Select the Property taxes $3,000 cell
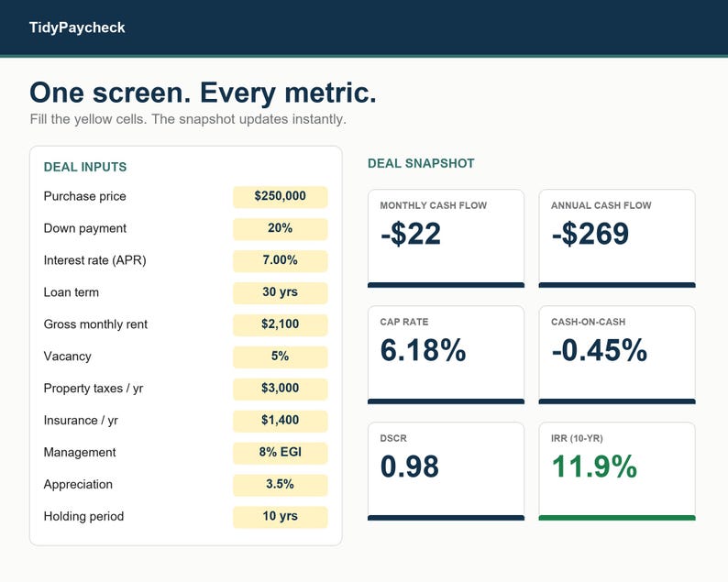728x582 pixels. tap(281, 389)
